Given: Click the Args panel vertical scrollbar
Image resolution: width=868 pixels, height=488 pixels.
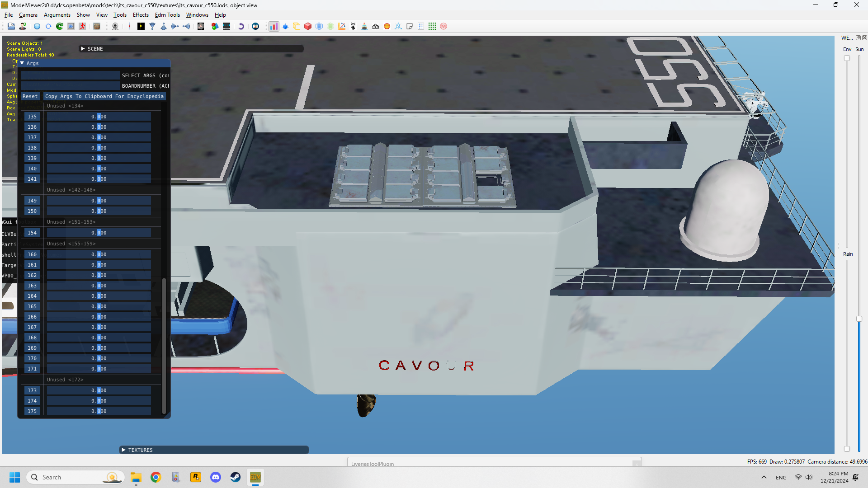Looking at the screenshot, I should coord(164,346).
